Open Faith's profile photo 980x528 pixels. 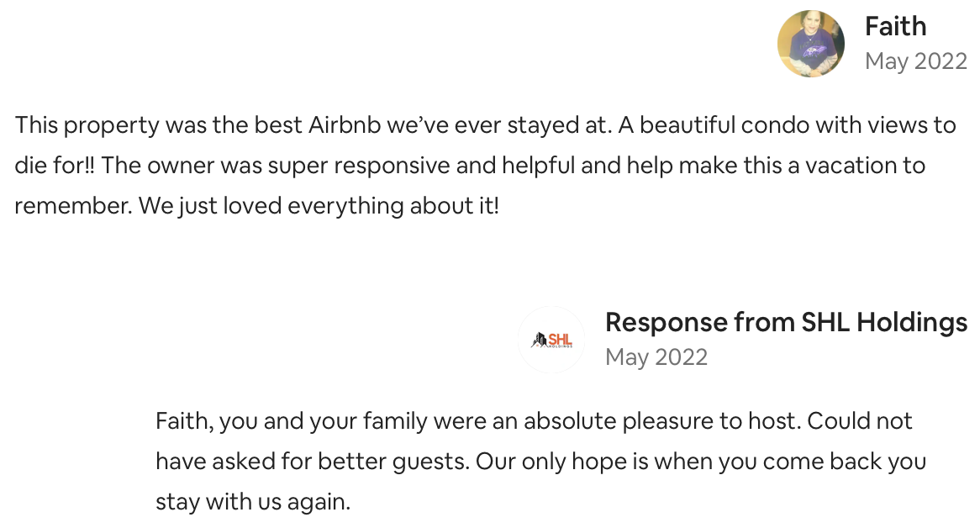[810, 44]
